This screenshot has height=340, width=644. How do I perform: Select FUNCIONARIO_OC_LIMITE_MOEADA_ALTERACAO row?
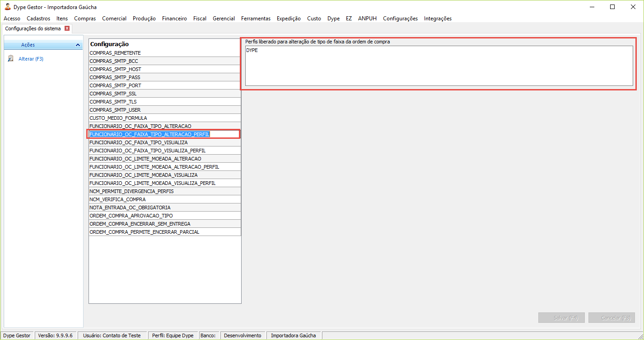point(164,159)
